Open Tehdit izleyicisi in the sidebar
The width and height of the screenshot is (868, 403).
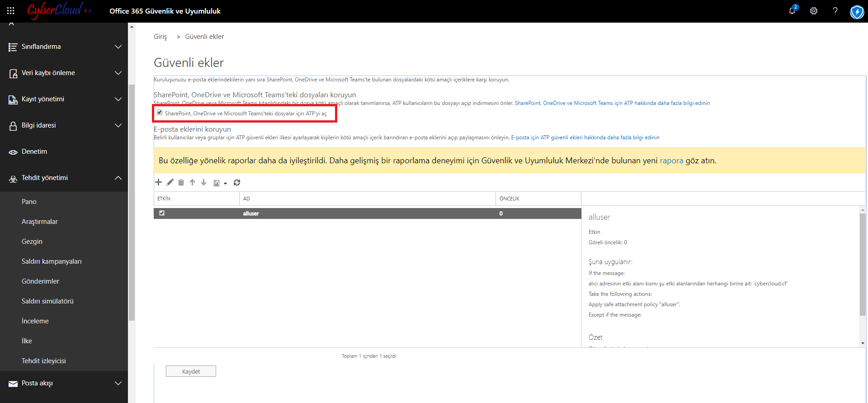click(44, 361)
